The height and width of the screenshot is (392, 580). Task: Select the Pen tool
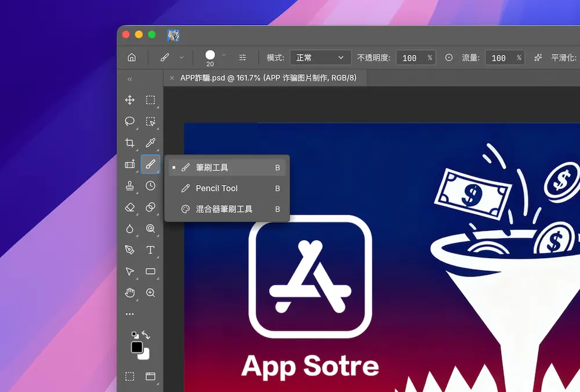129,250
